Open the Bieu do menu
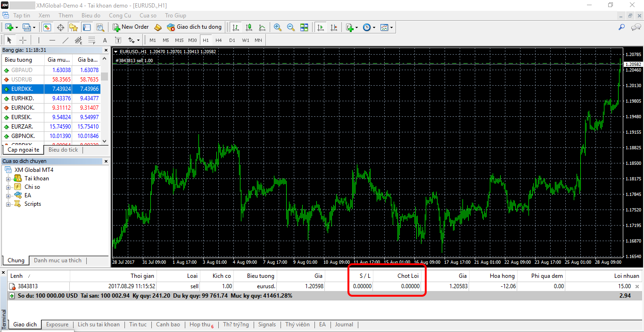644x332 pixels. 91,16
